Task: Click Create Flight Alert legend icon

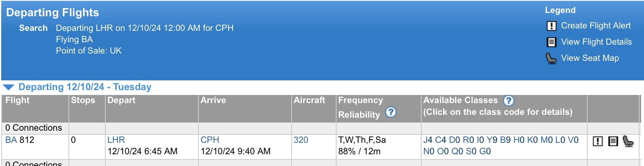Action: pos(552,26)
